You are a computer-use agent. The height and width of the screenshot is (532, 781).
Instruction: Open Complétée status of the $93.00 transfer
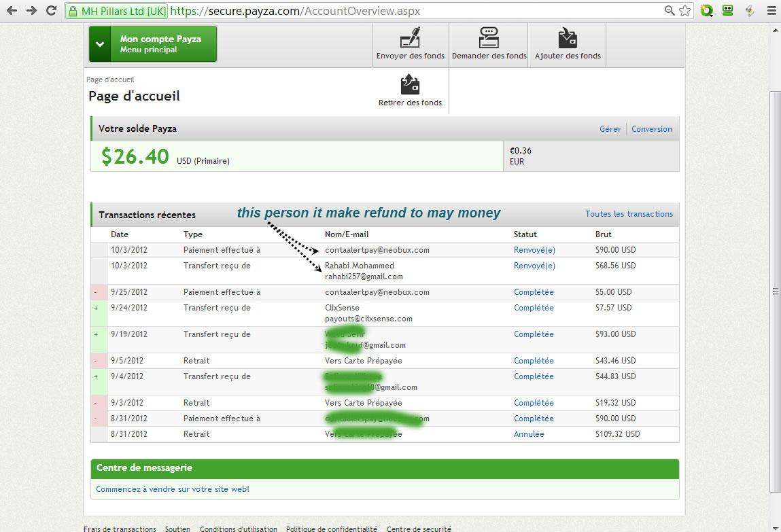534,334
